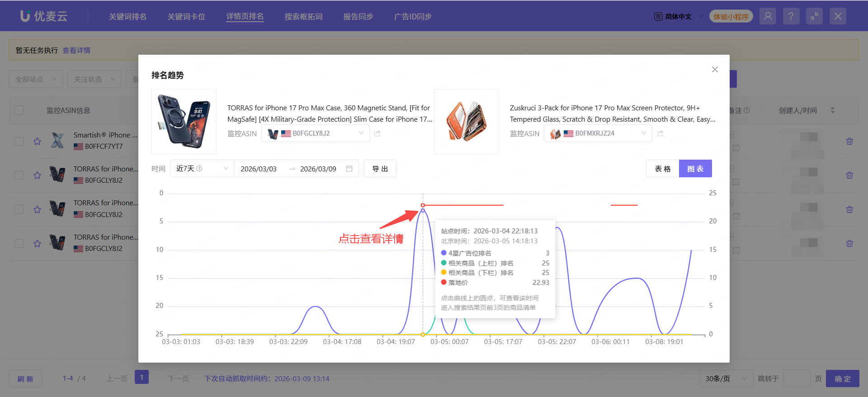Switch to 表格 table view
Screen dimensions: 868x397
[662, 169]
